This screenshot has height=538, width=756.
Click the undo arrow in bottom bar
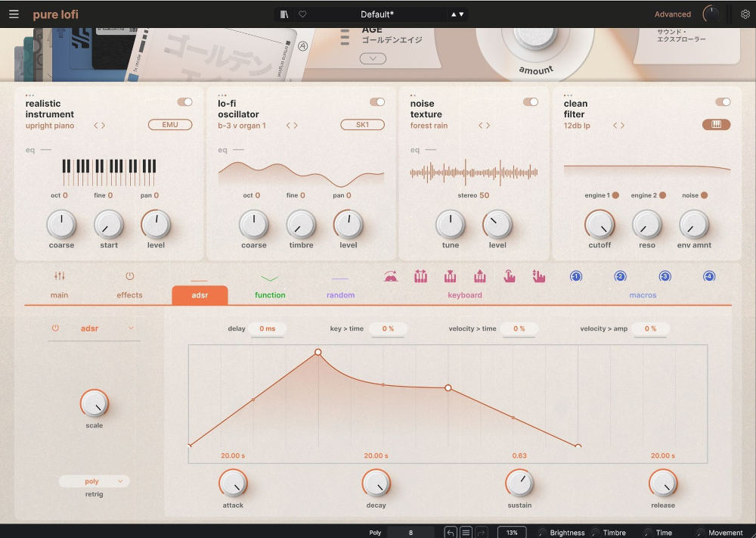click(451, 533)
